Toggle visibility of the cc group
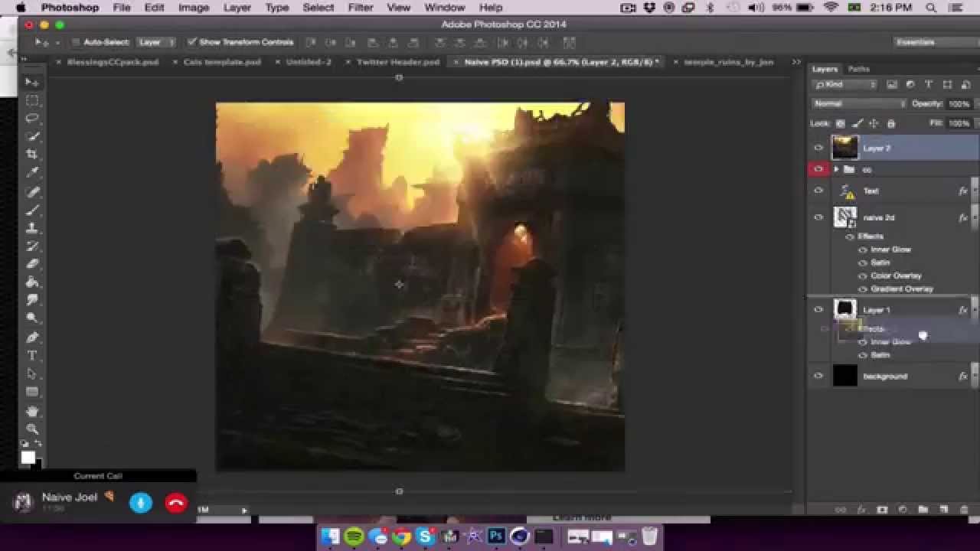 tap(818, 169)
